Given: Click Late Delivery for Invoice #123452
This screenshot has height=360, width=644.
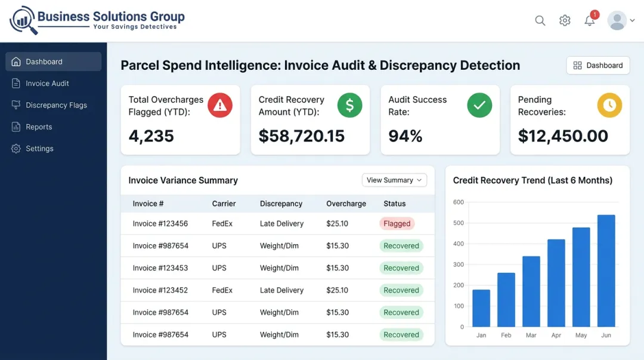Looking at the screenshot, I should point(281,291).
